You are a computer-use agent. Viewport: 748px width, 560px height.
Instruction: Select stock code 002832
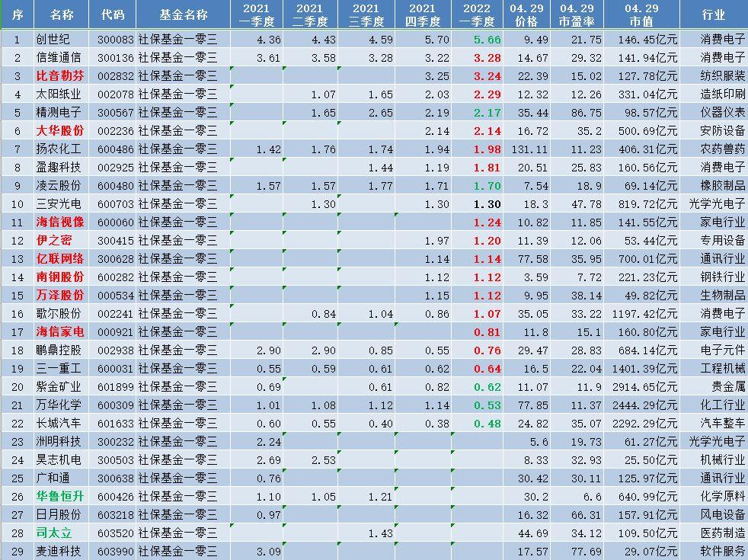[116, 76]
